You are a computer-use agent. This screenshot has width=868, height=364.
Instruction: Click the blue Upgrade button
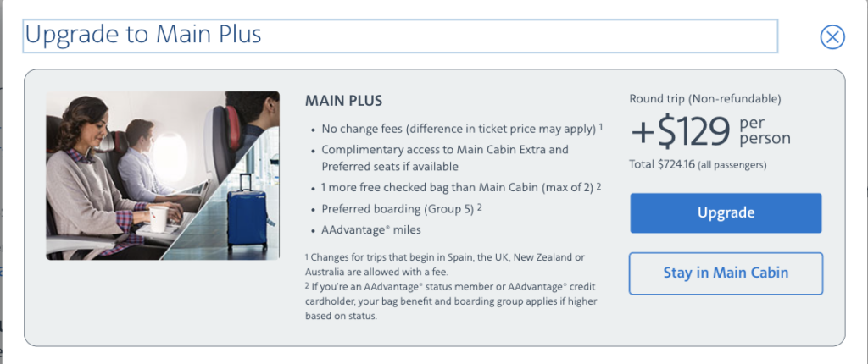point(726,213)
